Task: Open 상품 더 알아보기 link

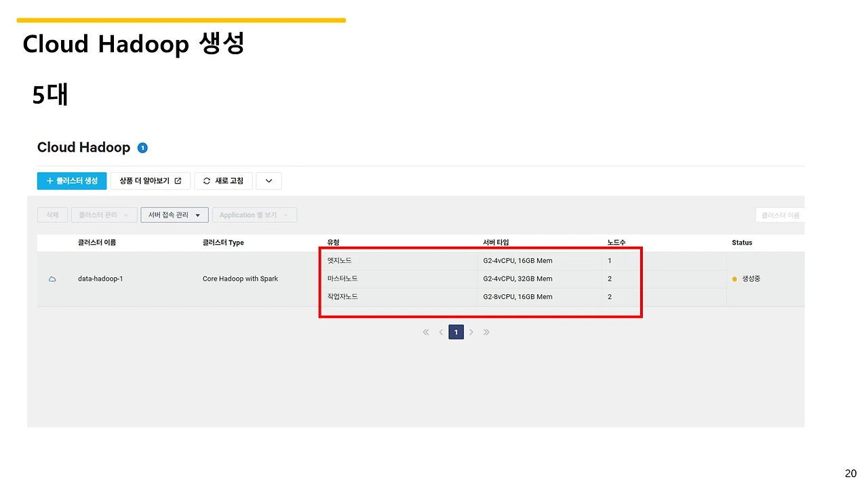Action: point(151,181)
